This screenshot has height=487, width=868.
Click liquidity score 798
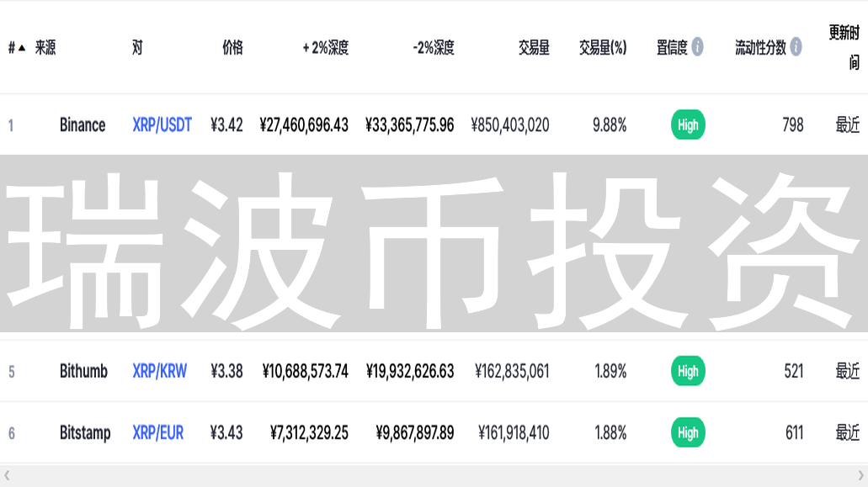click(x=793, y=125)
